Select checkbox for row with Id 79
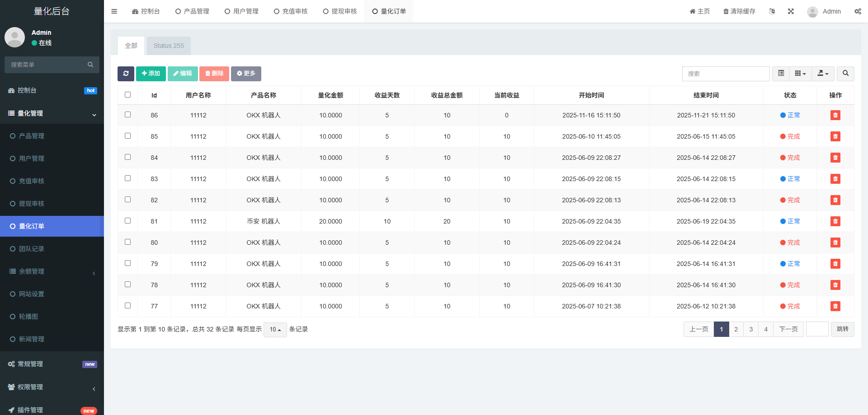The width and height of the screenshot is (868, 415). (127, 263)
